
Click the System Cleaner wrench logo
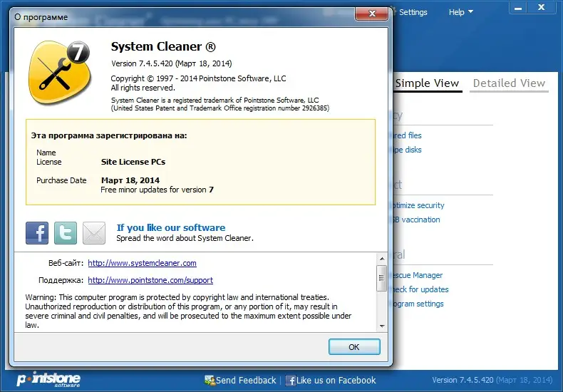(x=60, y=72)
